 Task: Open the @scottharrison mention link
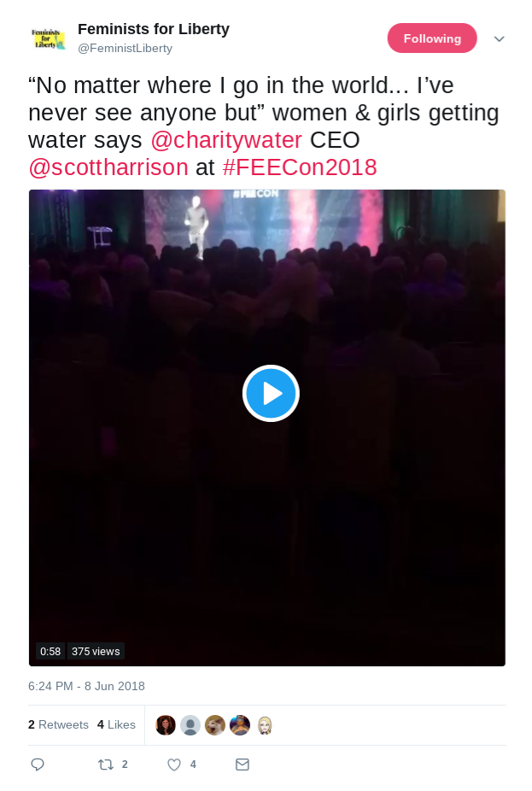coord(108,167)
